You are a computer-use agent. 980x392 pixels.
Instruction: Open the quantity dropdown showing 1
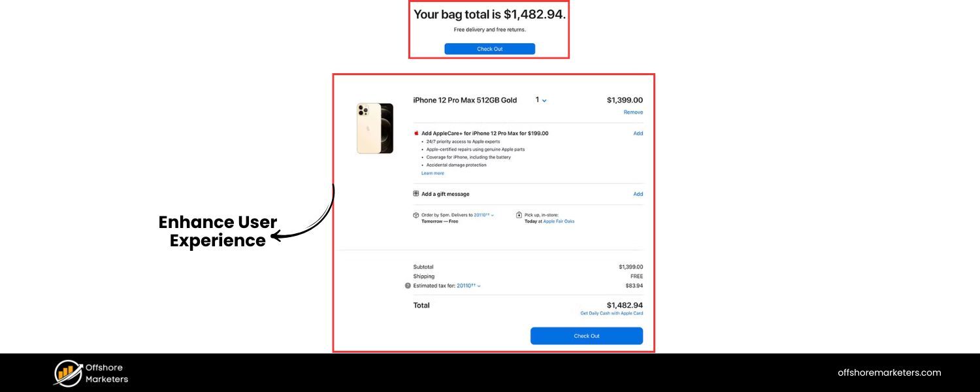point(541,100)
